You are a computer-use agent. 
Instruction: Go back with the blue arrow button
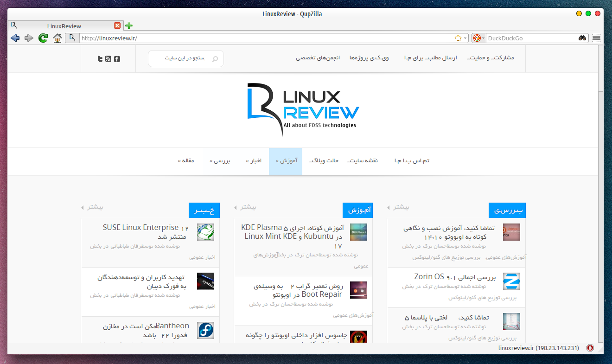(15, 38)
